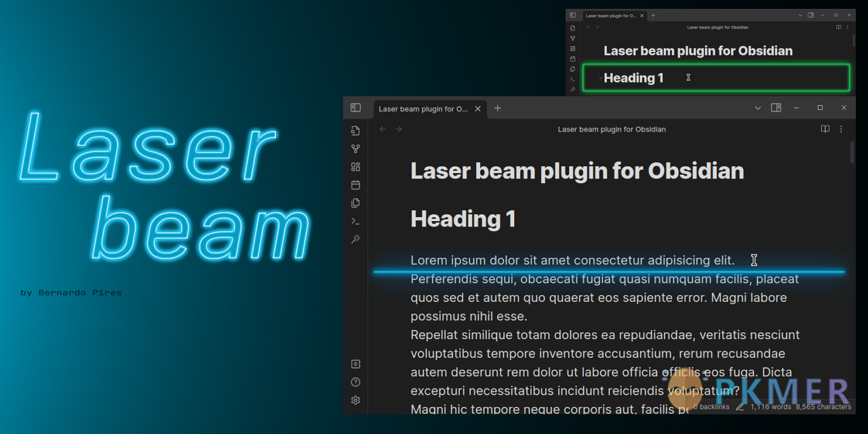868x434 pixels.
Task: Open more options menu in front window
Action: pos(841,129)
